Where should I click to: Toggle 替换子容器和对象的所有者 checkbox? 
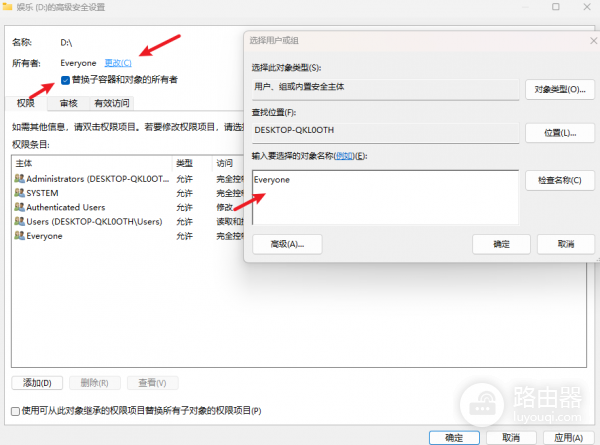(x=65, y=80)
